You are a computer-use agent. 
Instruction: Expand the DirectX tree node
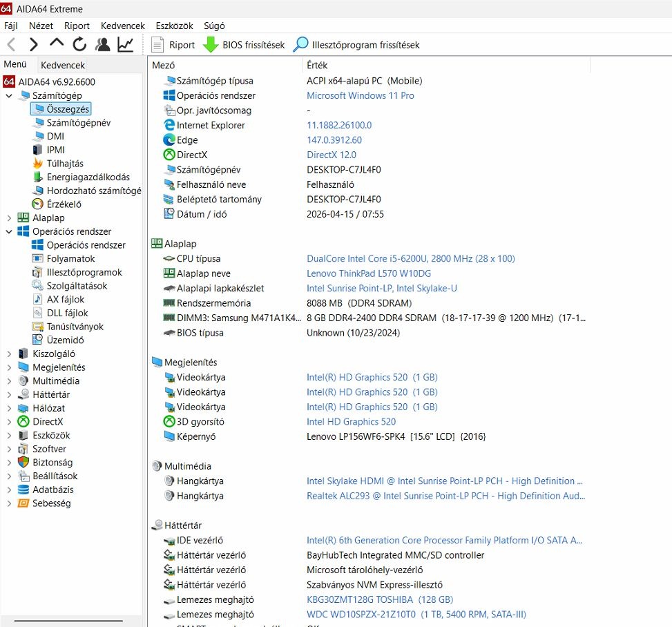tap(9, 422)
